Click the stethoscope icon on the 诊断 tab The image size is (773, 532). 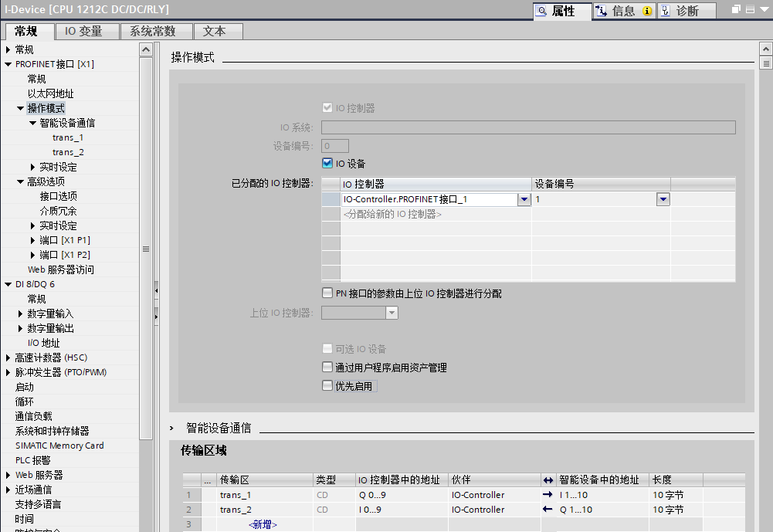click(x=663, y=10)
